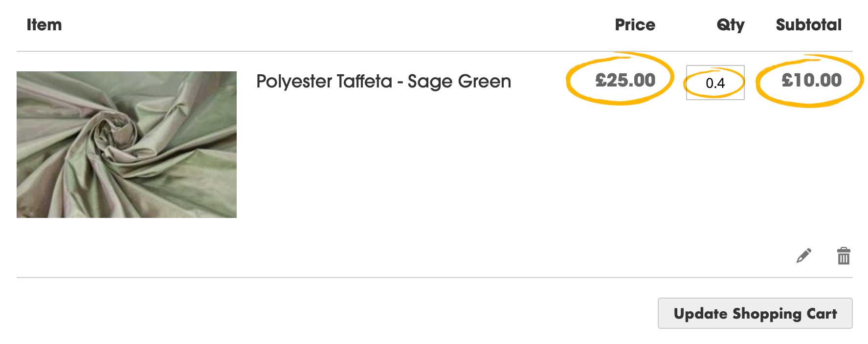Screen dimensions: 868x344
Task: Click the Item column header
Action: tap(44, 25)
